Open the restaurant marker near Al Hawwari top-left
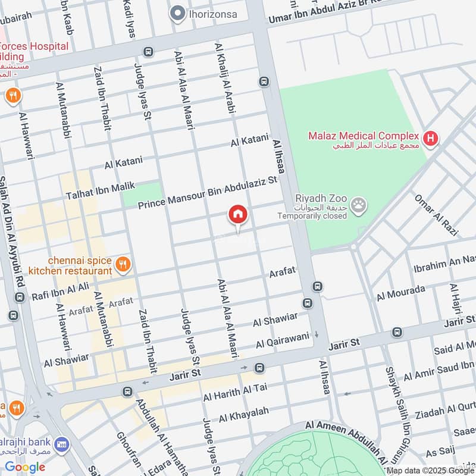This screenshot has width=476, height=476. point(13,96)
